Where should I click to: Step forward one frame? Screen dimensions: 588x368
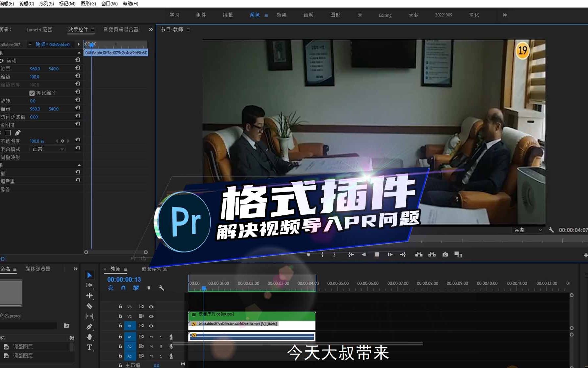390,254
